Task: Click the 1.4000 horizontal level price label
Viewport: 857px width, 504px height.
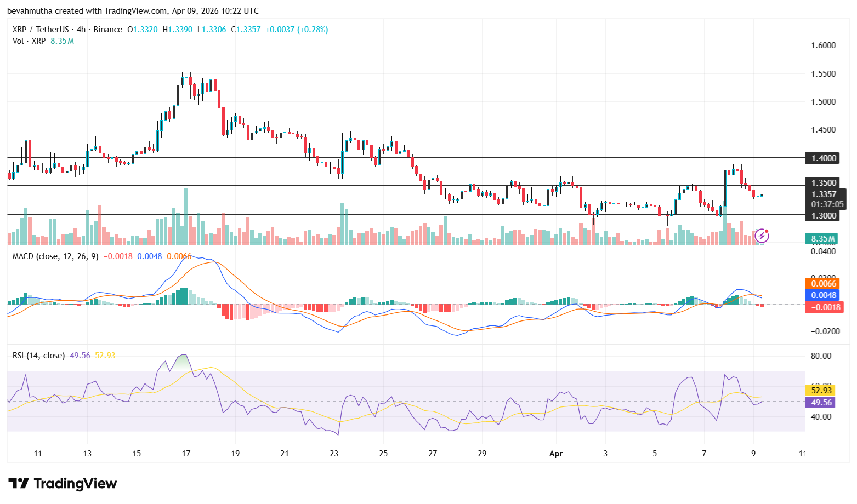Action: 821,158
